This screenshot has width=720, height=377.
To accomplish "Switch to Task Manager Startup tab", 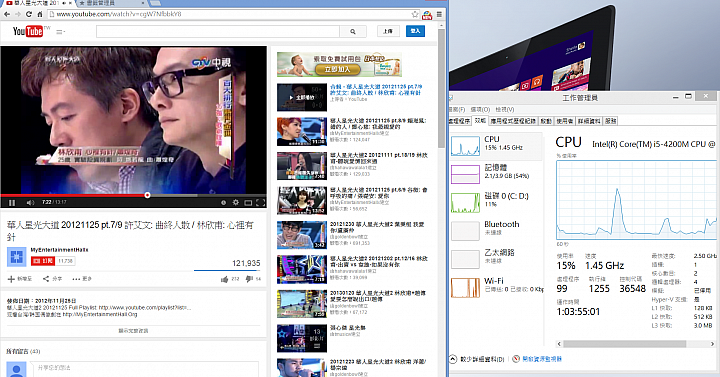I will click(546, 121).
